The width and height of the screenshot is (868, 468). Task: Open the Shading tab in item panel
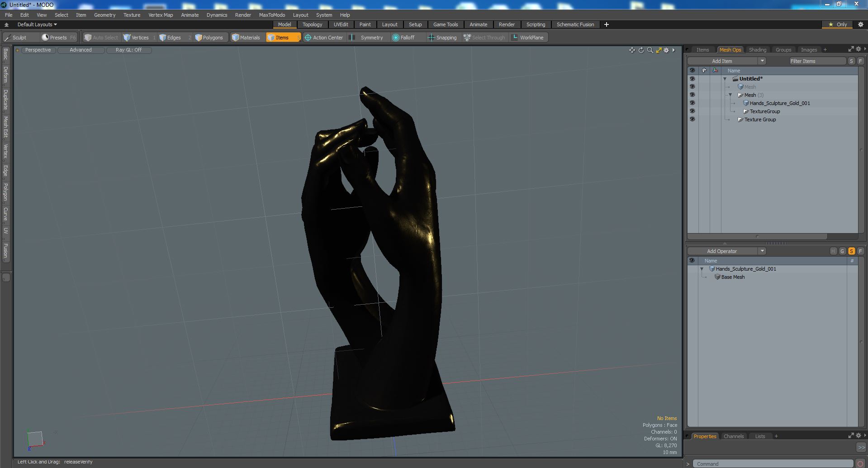[757, 50]
